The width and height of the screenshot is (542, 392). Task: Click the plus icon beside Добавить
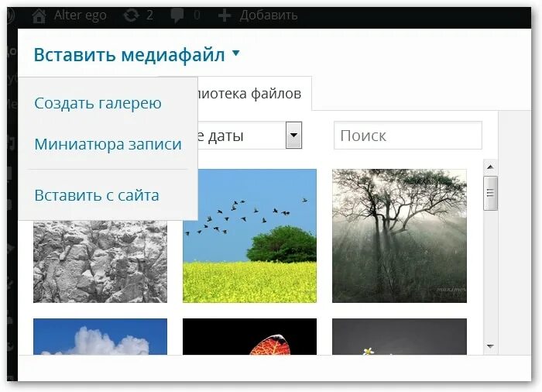[x=225, y=15]
